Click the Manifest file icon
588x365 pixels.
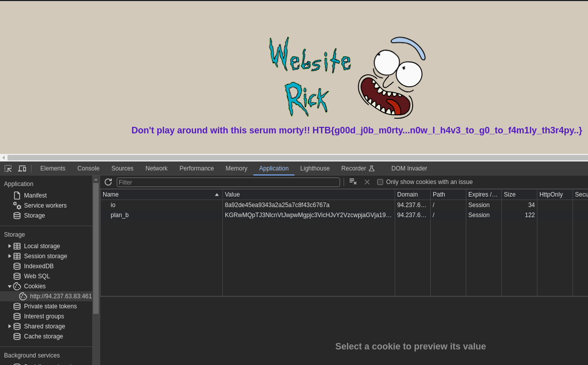(17, 196)
